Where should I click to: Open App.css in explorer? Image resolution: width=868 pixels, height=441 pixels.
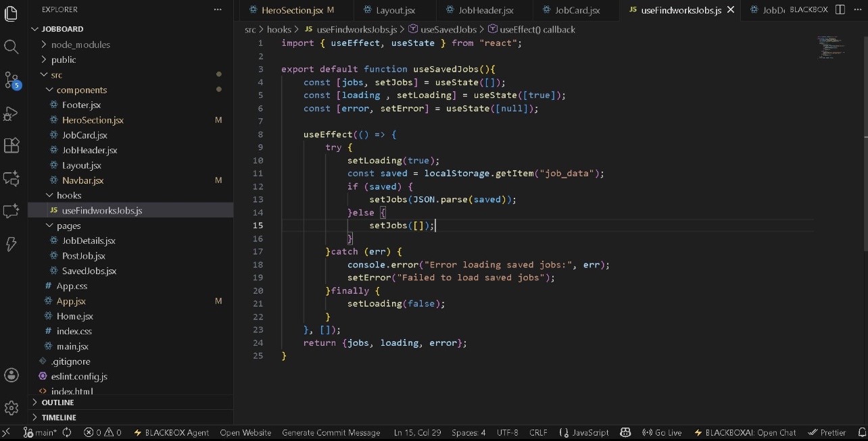130,286
